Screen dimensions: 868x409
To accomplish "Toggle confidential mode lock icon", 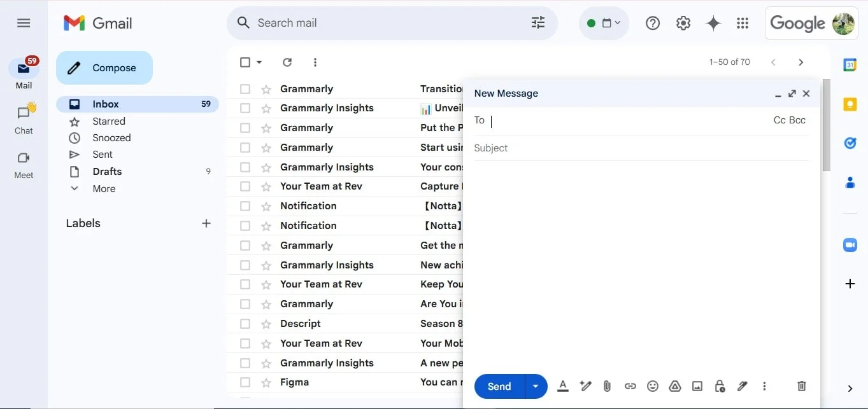I will 720,386.
